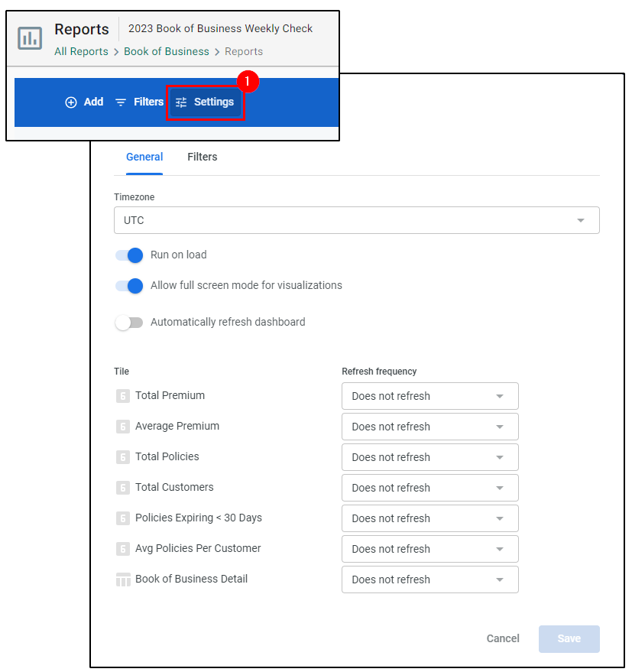Disable full screen mode for visualizations
Image resolution: width=632 pixels, height=672 pixels.
tap(129, 286)
